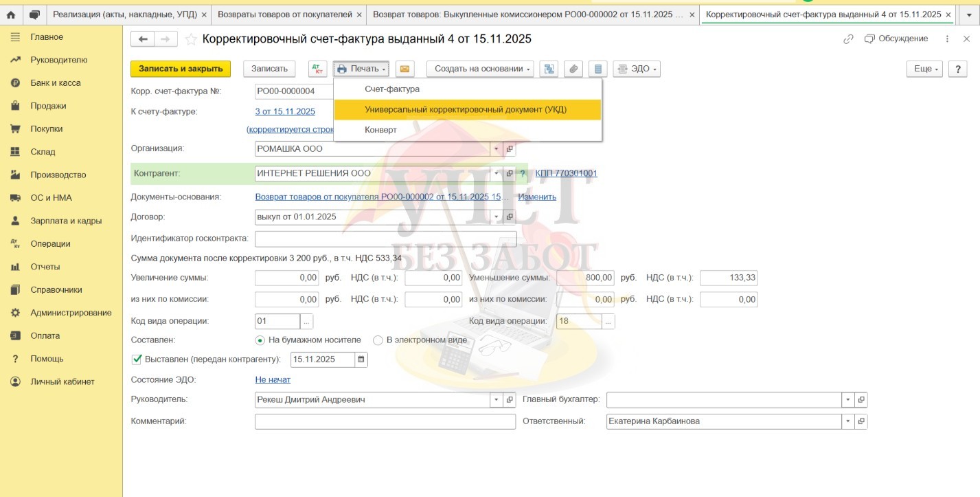Click the calendar icon beside date 15.11.2025
Screen dimensions: 980x497
coord(361,359)
